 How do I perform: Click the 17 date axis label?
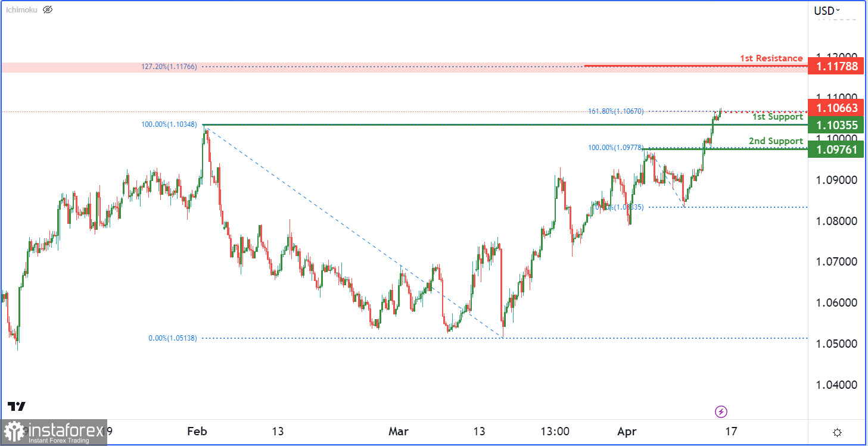[732, 431]
